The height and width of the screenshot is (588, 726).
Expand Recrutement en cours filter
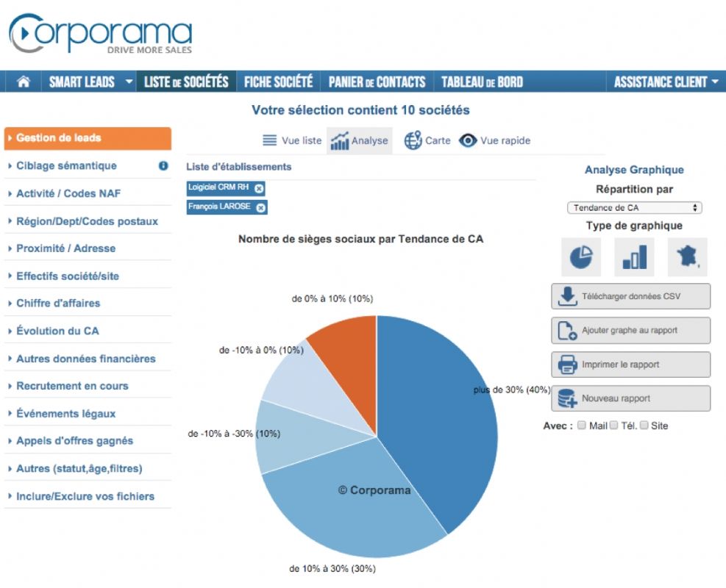coord(72,386)
